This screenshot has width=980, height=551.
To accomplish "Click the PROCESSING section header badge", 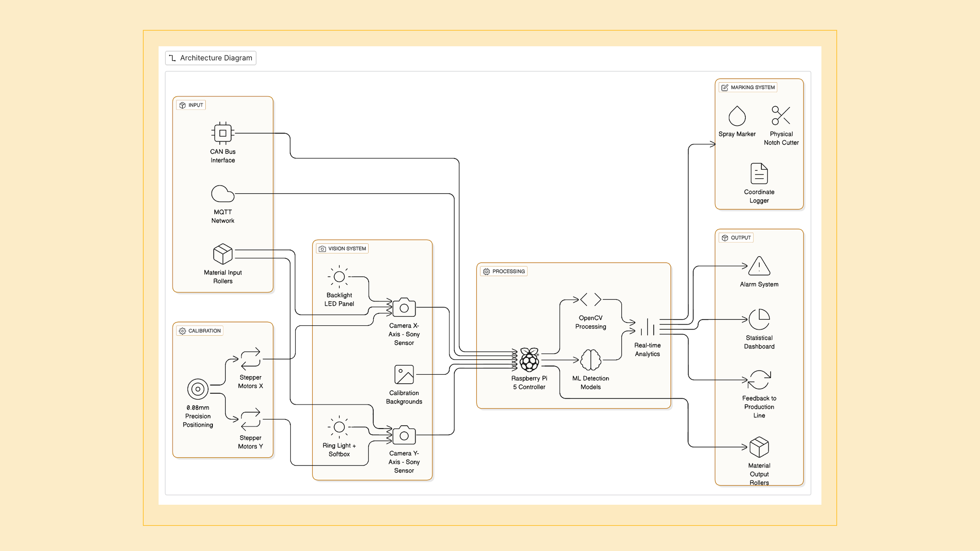I will [503, 271].
